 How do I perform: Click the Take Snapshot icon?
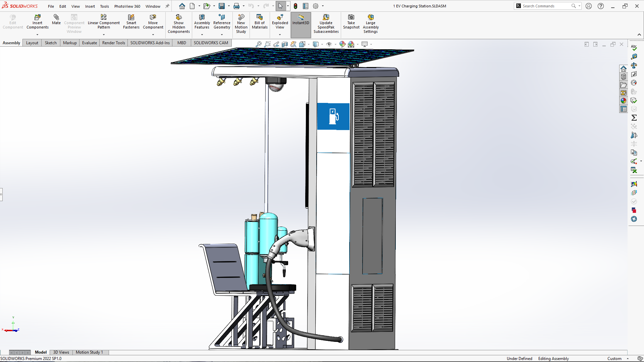351,17
